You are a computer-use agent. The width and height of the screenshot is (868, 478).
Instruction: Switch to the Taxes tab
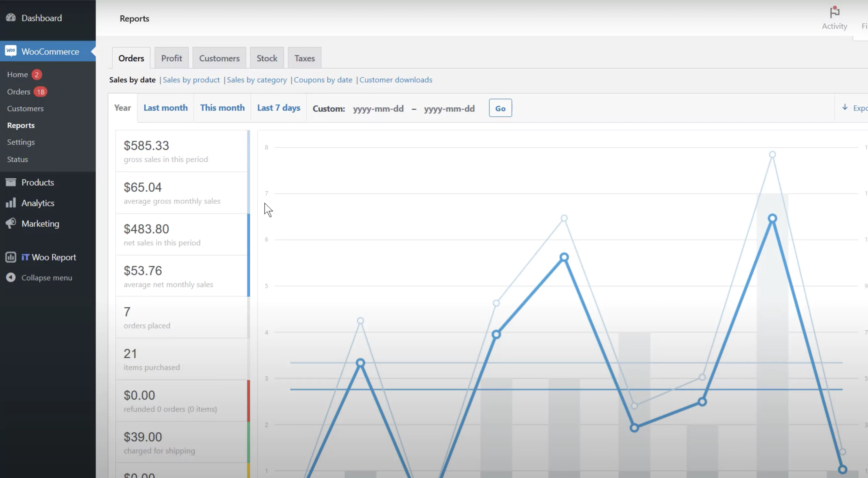[x=305, y=58]
